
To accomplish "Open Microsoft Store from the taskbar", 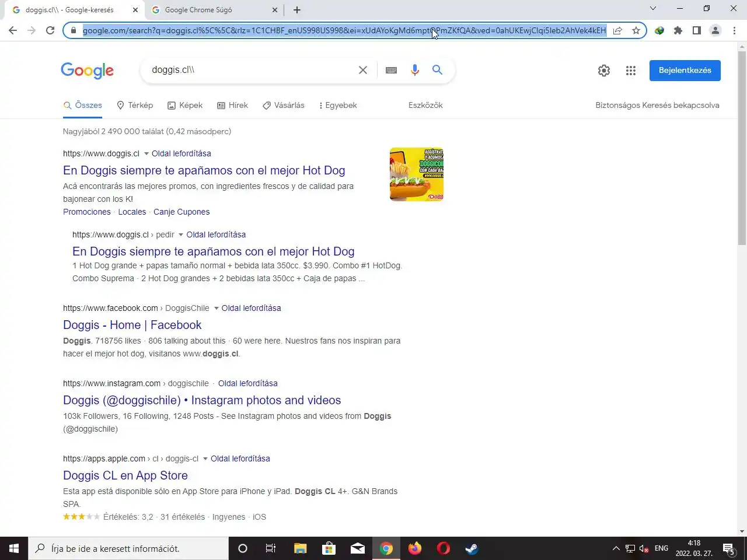I will [329, 548].
